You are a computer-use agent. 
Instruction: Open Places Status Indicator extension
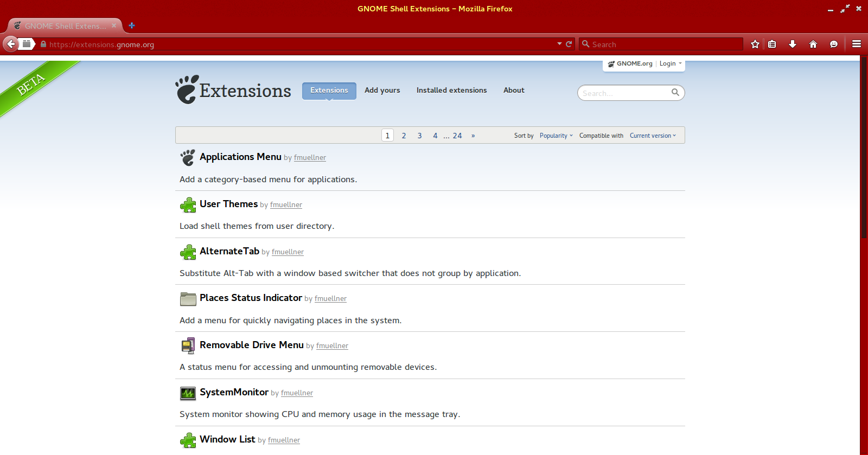coord(251,298)
